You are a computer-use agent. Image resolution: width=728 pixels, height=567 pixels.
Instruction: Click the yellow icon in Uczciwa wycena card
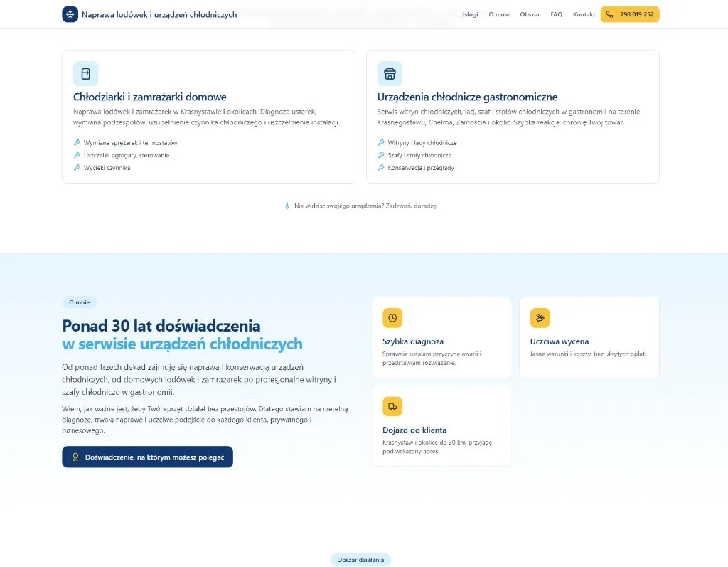(540, 318)
